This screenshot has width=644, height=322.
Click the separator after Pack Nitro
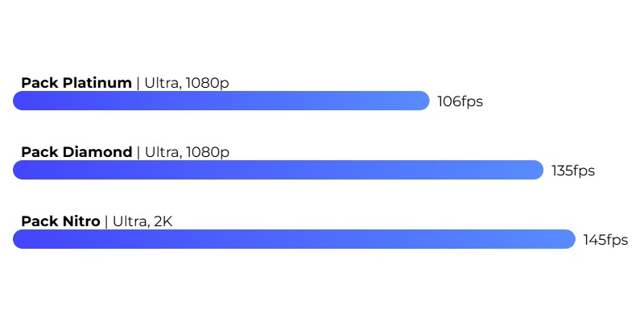point(106,221)
